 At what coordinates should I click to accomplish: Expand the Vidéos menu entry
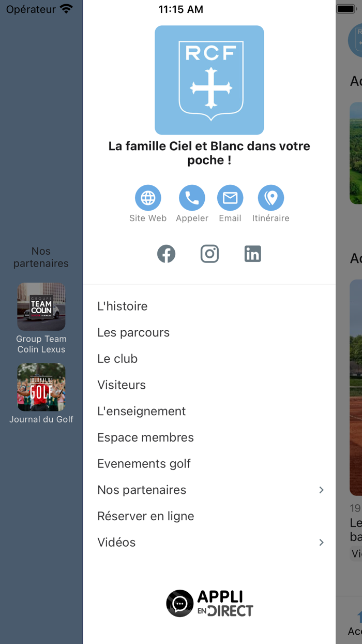pos(116,543)
